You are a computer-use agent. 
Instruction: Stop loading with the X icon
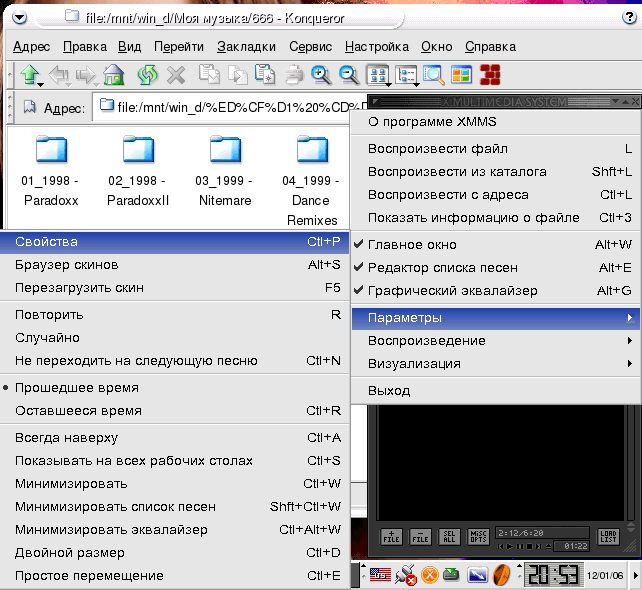pyautogui.click(x=176, y=75)
